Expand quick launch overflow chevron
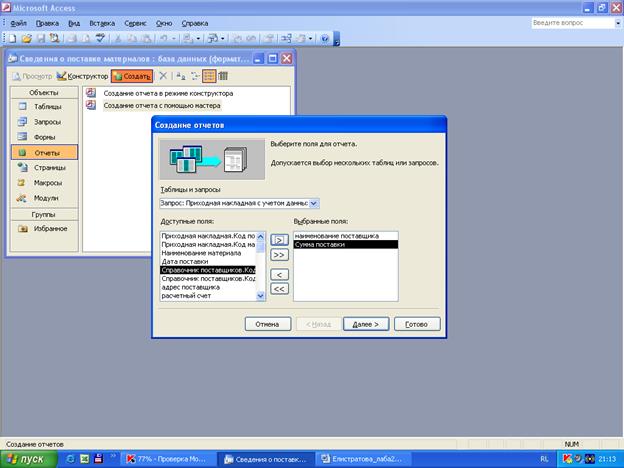This screenshot has width=624, height=468. 112,456
